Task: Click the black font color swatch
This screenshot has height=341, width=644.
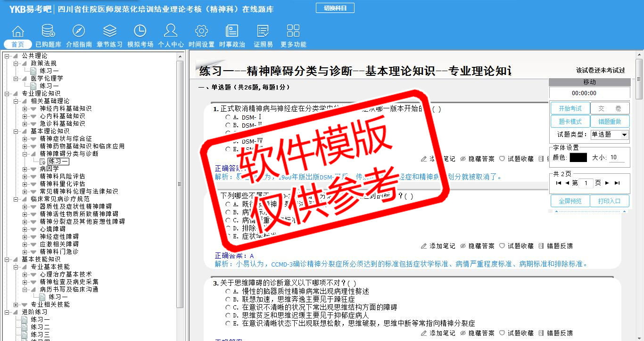Action: pyautogui.click(x=578, y=158)
